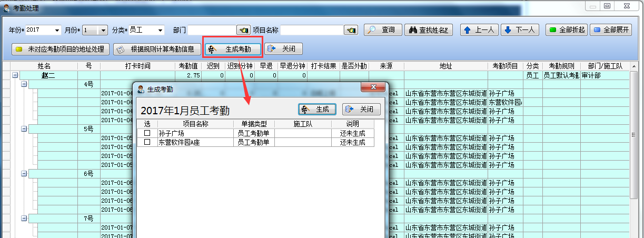Click the 考勤项目 column header

[506, 66]
